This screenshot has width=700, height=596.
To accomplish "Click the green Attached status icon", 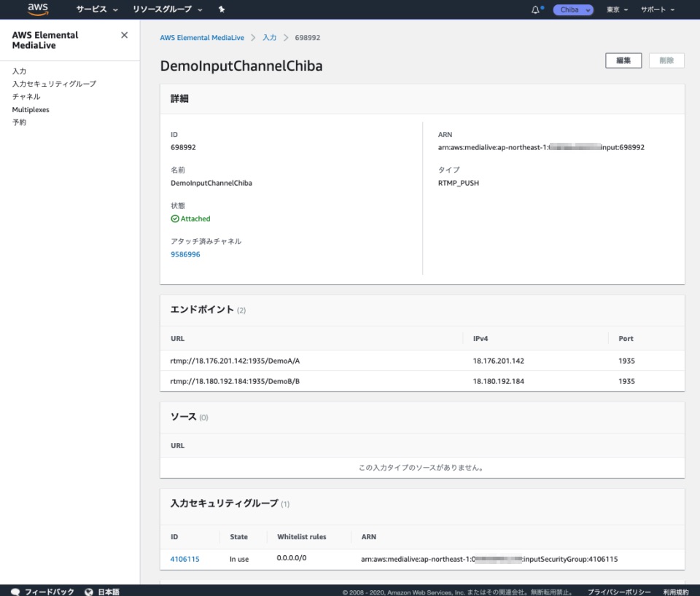I will [x=175, y=219].
